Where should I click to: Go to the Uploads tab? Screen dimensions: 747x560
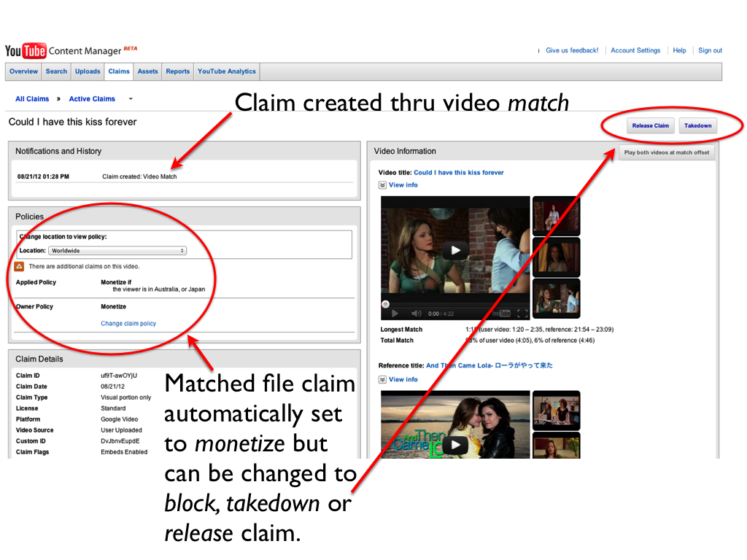(88, 71)
